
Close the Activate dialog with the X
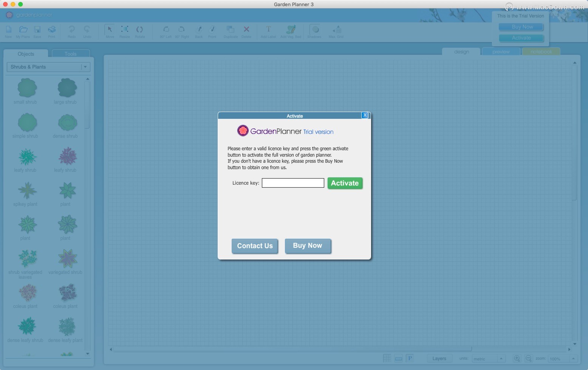(x=365, y=115)
